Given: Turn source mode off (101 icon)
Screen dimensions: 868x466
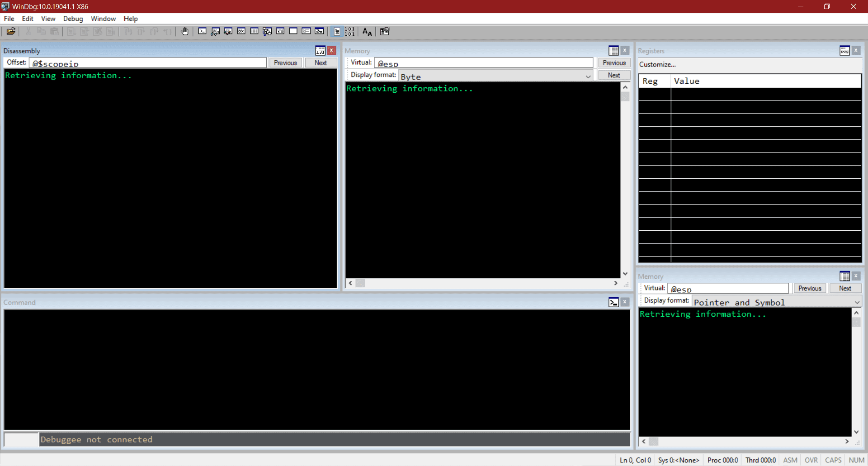Looking at the screenshot, I should point(350,31).
